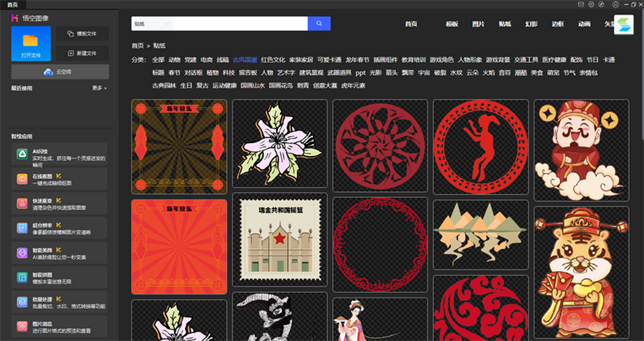
Task: Click the mail envelope icon in title bar
Action: (581, 4)
